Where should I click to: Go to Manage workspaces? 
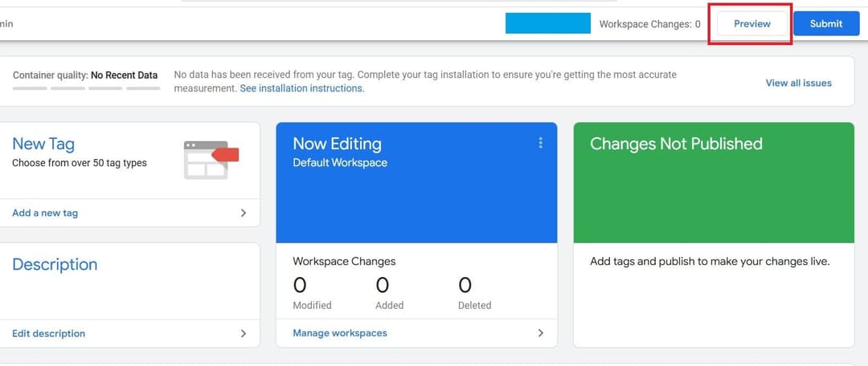339,332
